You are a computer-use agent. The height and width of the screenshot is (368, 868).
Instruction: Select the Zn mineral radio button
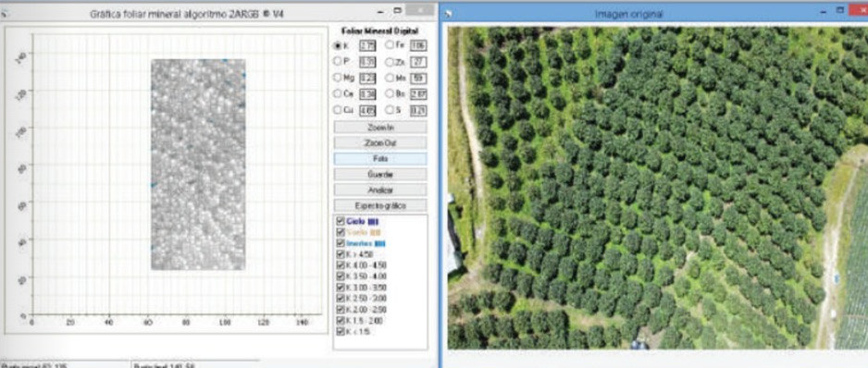[390, 61]
